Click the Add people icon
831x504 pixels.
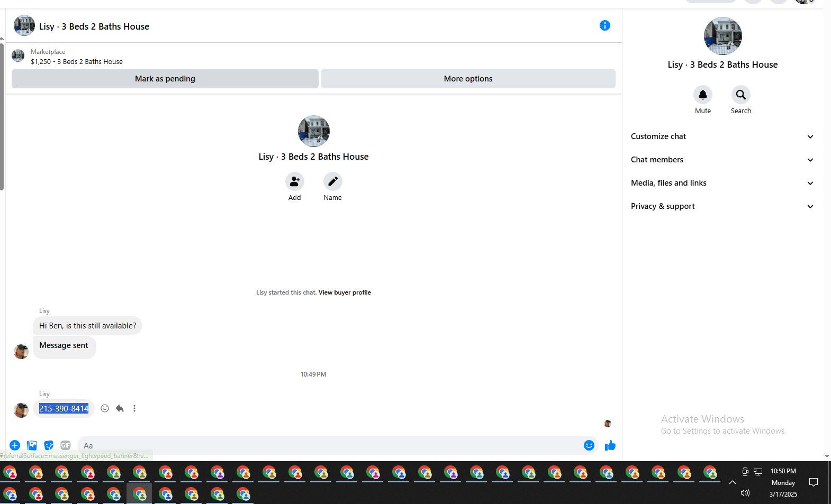[x=295, y=181]
